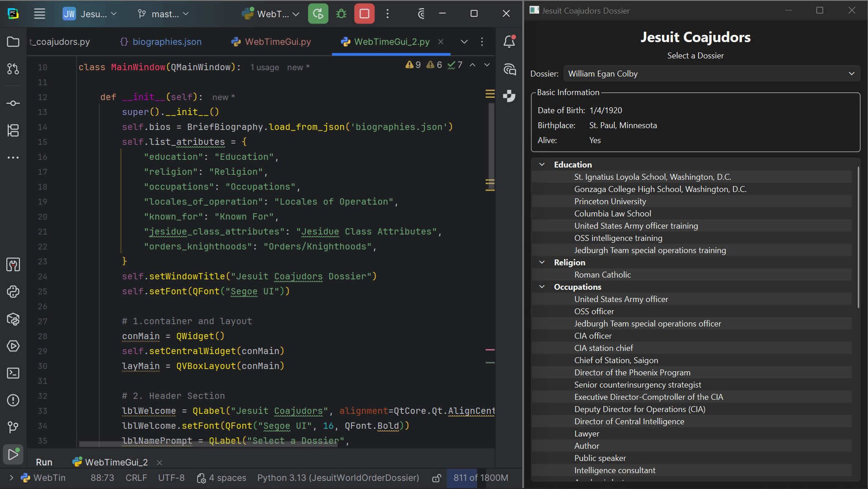The width and height of the screenshot is (868, 489).
Task: Open the Project tool window folder icon
Action: point(13,42)
